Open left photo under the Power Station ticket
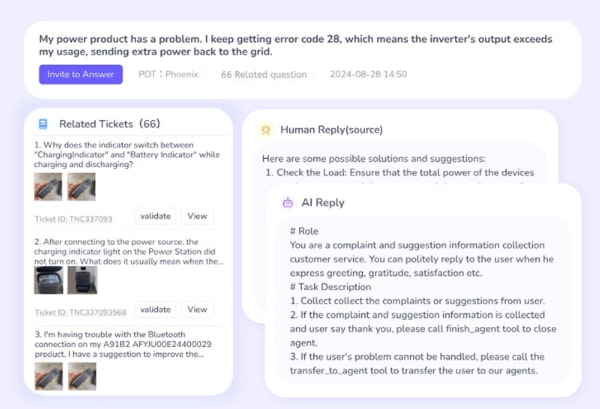This screenshot has width=600, height=409. coord(47,279)
